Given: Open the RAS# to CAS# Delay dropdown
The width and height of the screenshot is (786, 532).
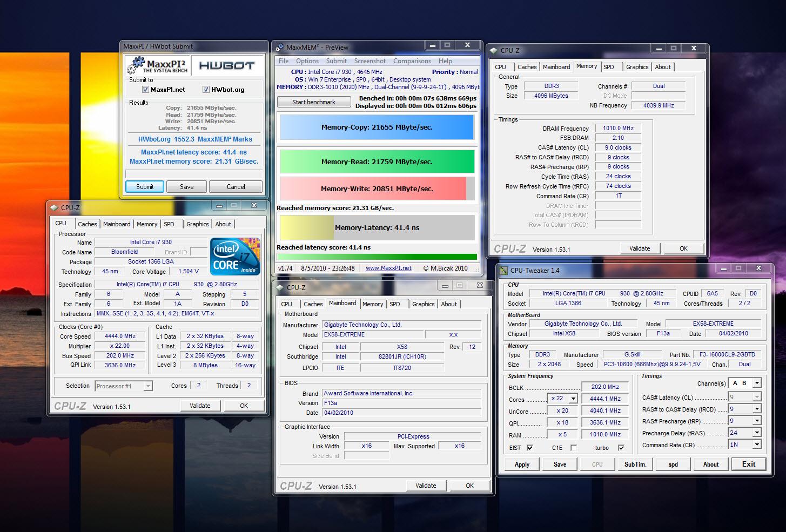Looking at the screenshot, I should pyautogui.click(x=757, y=409).
